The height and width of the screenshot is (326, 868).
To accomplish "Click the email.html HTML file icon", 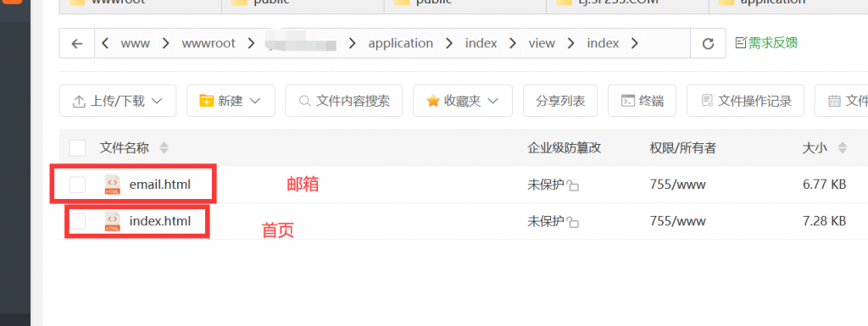I will [x=113, y=185].
